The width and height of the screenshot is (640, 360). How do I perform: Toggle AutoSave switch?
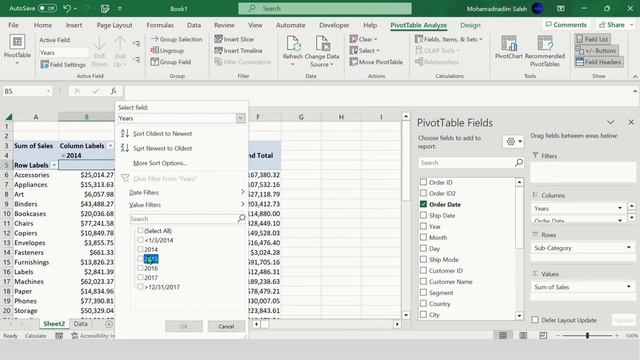pyautogui.click(x=47, y=8)
